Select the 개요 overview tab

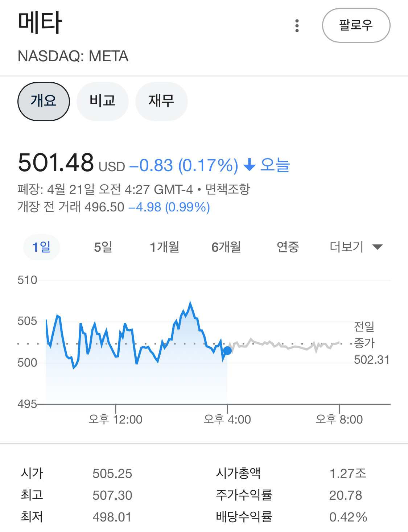44,101
